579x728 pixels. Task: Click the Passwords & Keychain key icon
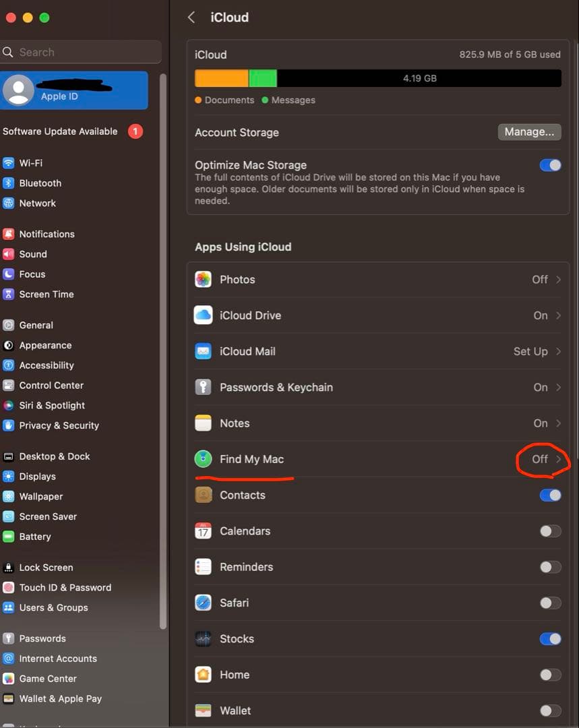click(203, 388)
